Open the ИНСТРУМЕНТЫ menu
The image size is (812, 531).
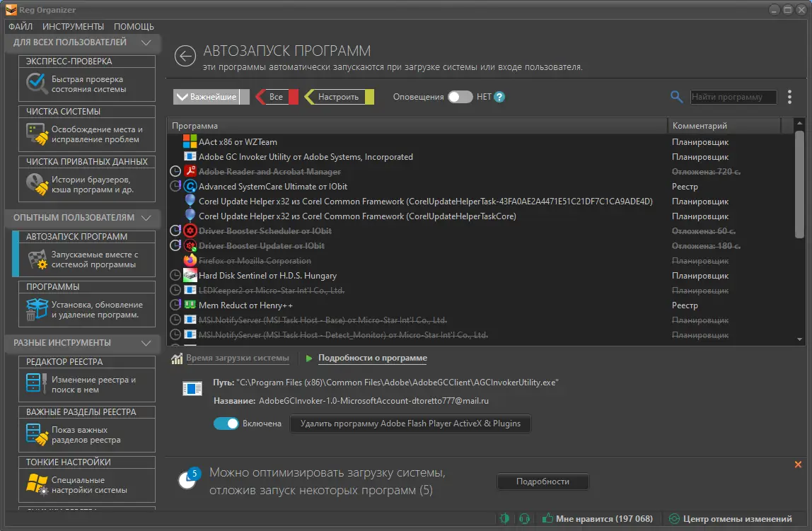tap(73, 26)
